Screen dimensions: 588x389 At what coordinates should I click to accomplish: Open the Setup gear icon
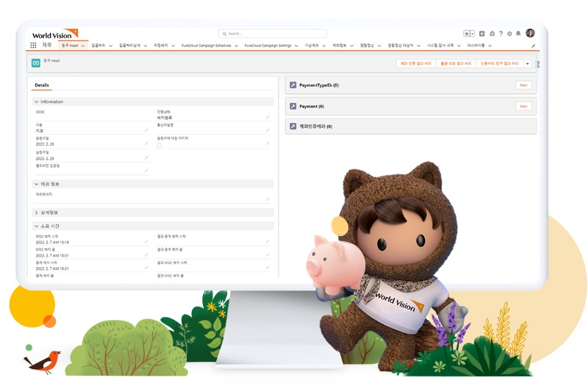click(509, 34)
